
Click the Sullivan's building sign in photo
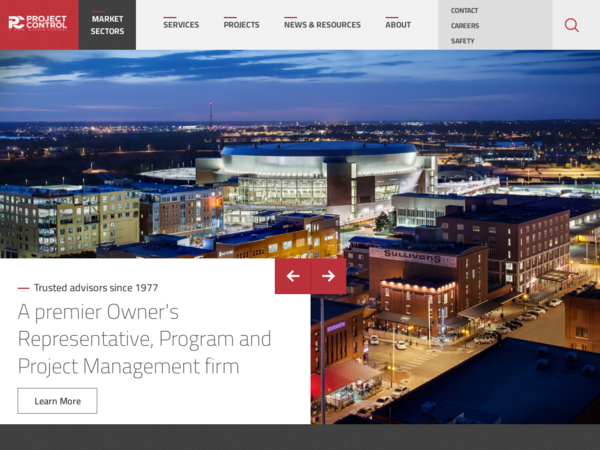click(412, 255)
